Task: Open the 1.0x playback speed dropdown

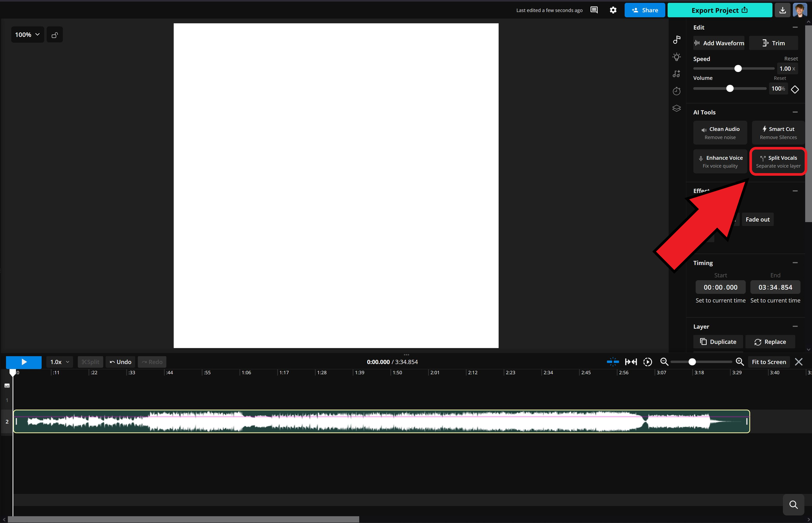Action: pos(59,362)
